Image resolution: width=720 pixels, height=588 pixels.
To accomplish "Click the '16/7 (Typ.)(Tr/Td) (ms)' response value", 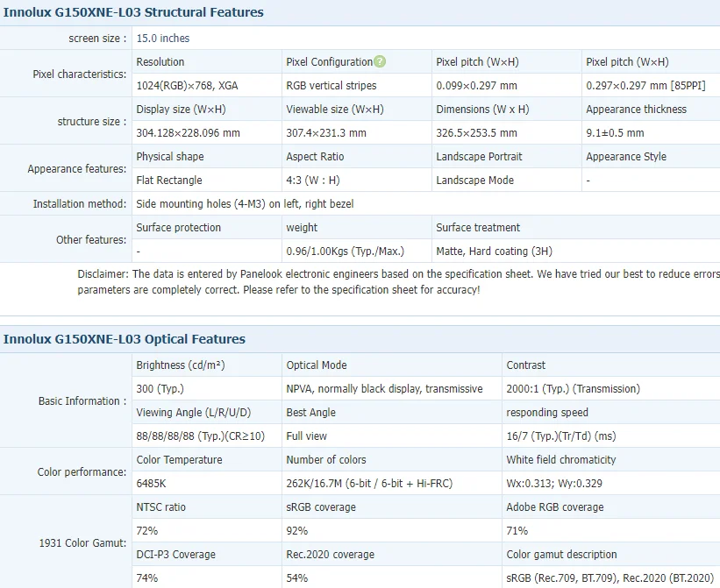I will 561,436.
